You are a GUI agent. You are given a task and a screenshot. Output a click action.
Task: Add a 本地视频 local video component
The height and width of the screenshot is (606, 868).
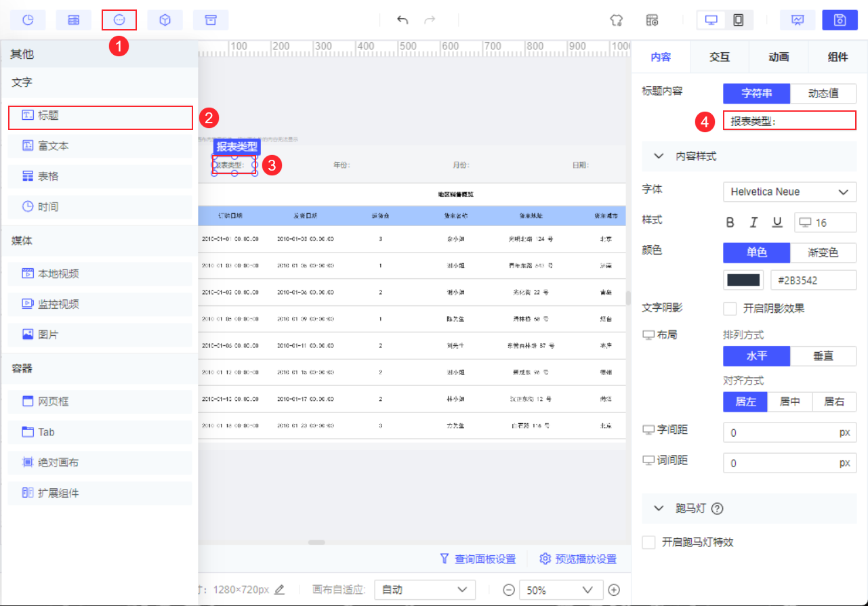tap(100, 274)
